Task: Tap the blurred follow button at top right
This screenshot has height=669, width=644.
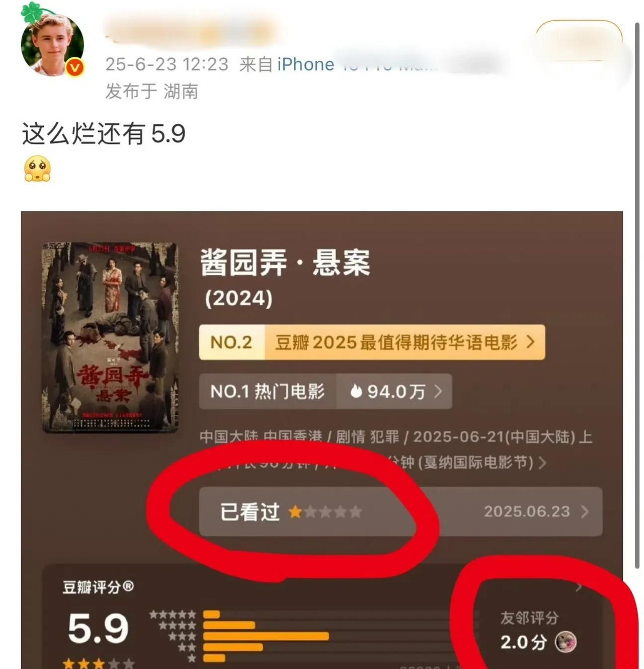Action: 579,41
